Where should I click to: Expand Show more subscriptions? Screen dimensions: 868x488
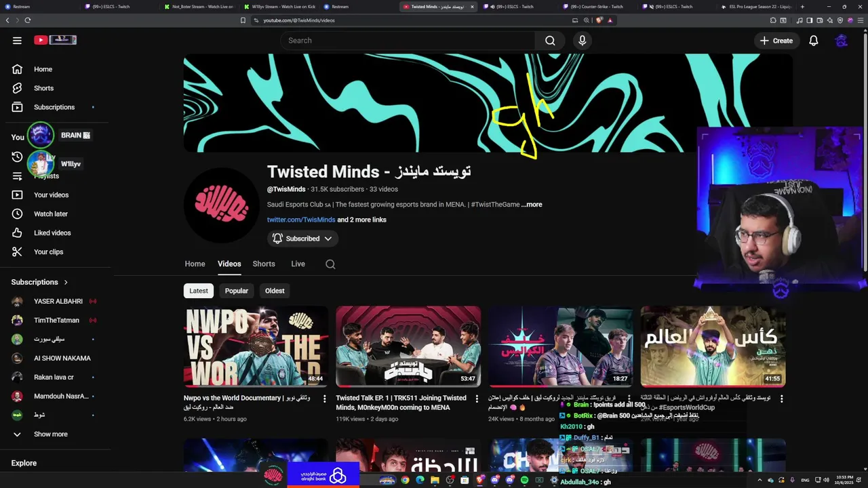tap(51, 434)
